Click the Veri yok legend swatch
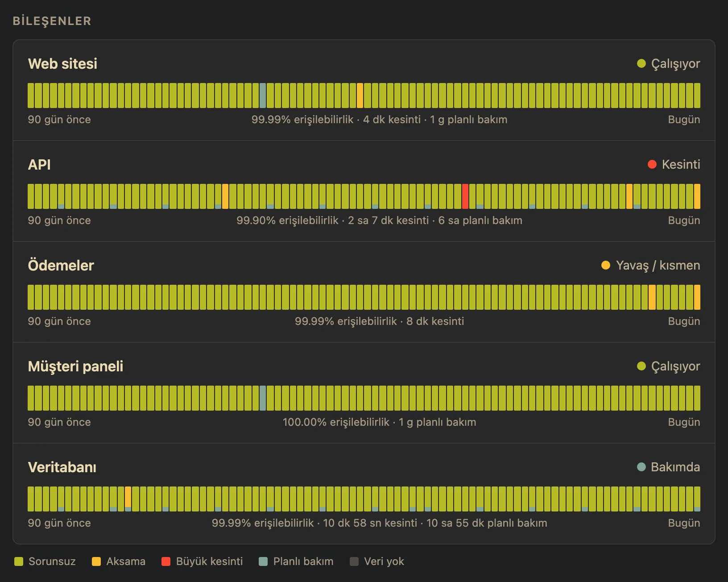Viewport: 728px width, 582px height. (x=354, y=561)
